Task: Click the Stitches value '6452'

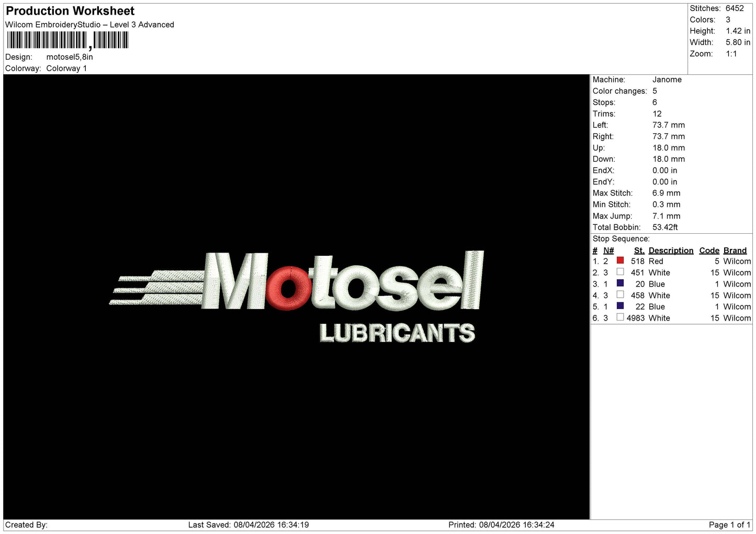Action: tap(735, 8)
